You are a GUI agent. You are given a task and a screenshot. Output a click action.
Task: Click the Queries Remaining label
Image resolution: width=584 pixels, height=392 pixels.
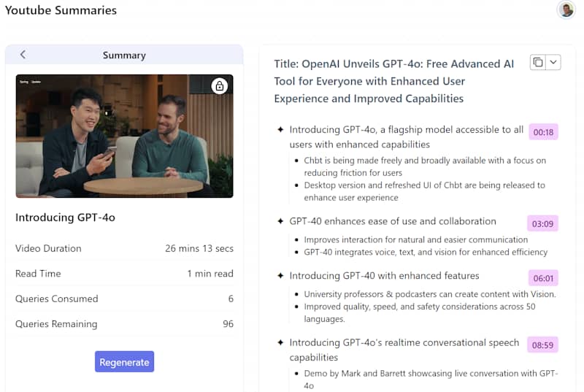point(56,324)
